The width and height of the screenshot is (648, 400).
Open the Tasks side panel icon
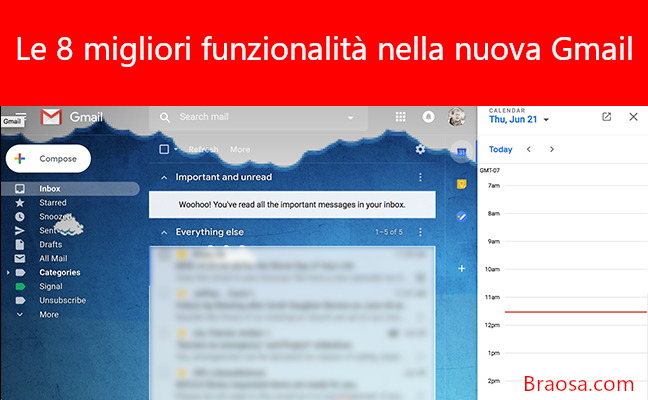pos(462,216)
